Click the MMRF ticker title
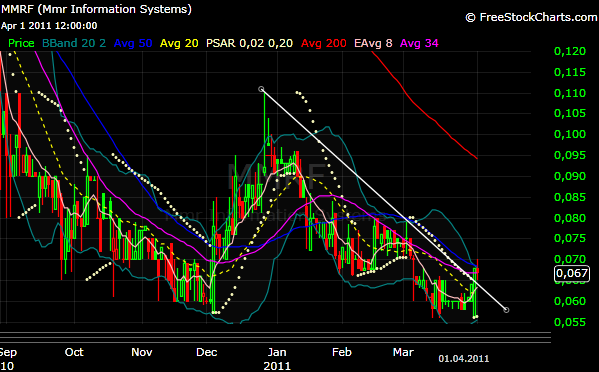This screenshot has width=599, height=372. point(96,9)
